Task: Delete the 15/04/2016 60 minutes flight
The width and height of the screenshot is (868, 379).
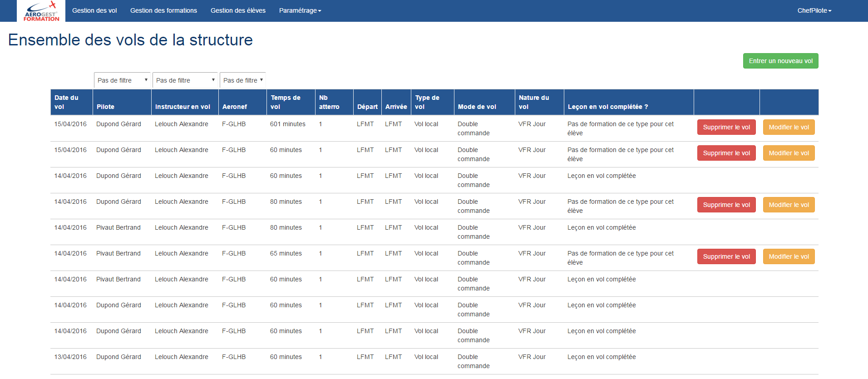Action: coord(726,153)
